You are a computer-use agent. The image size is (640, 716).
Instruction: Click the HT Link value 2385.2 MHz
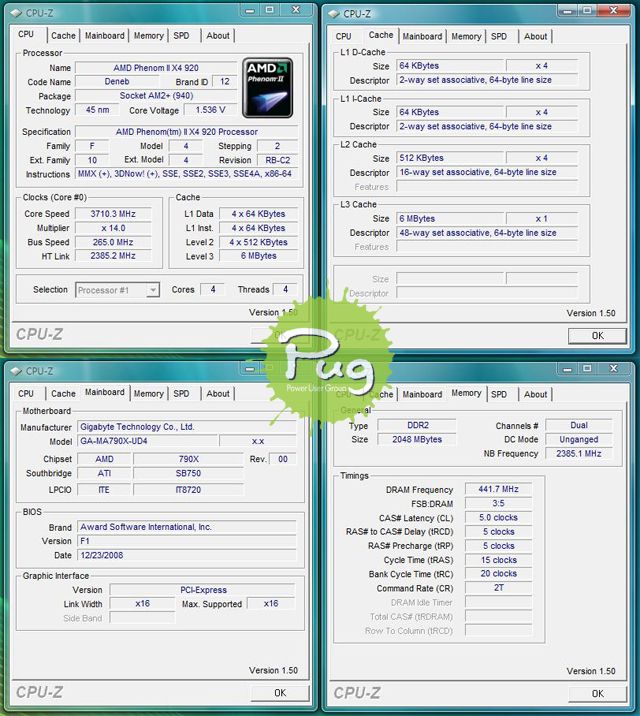(x=113, y=256)
